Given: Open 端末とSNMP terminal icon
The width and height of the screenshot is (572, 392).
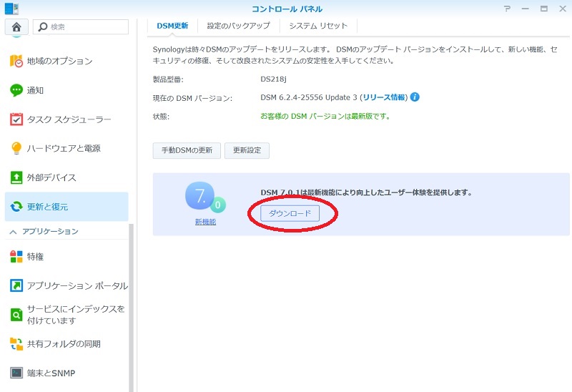Looking at the screenshot, I should tap(16, 373).
